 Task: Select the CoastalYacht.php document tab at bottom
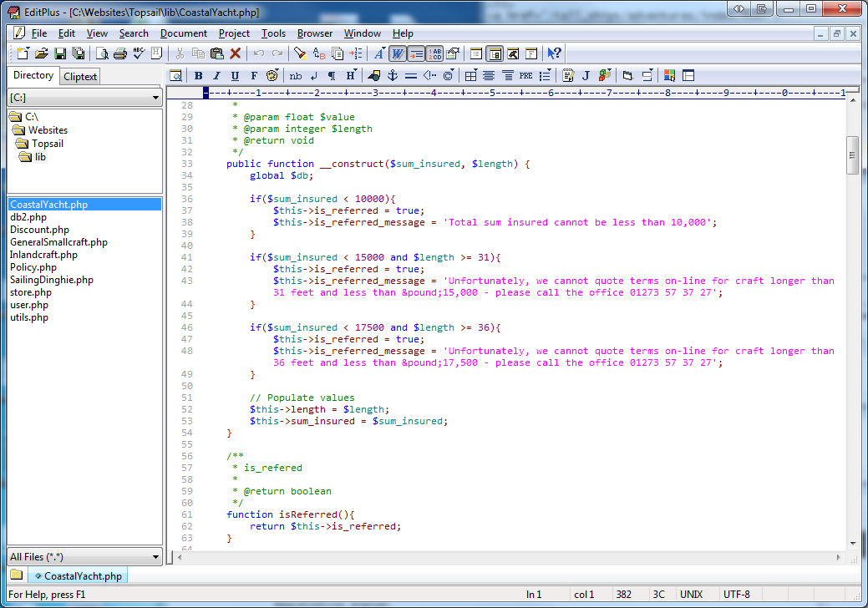click(78, 575)
